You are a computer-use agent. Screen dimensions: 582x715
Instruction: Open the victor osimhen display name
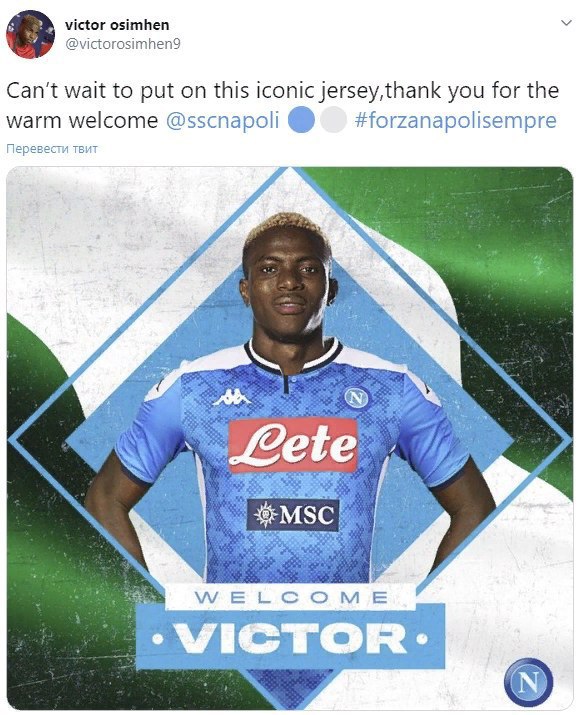[117, 25]
